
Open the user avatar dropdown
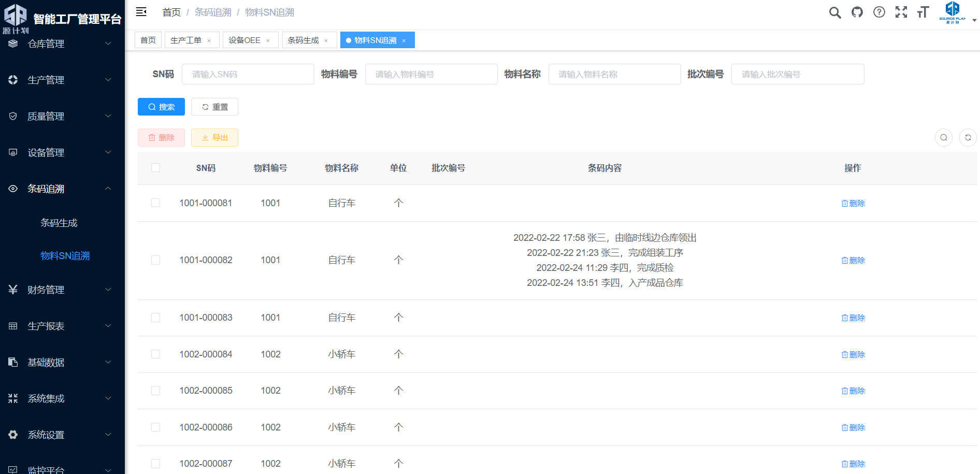(x=957, y=12)
